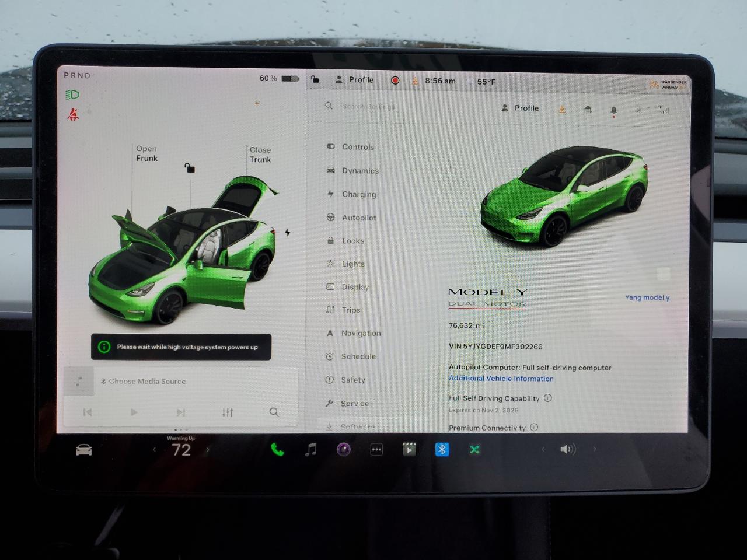Select the Autopilot settings category
This screenshot has width=747, height=560.
[x=359, y=218]
